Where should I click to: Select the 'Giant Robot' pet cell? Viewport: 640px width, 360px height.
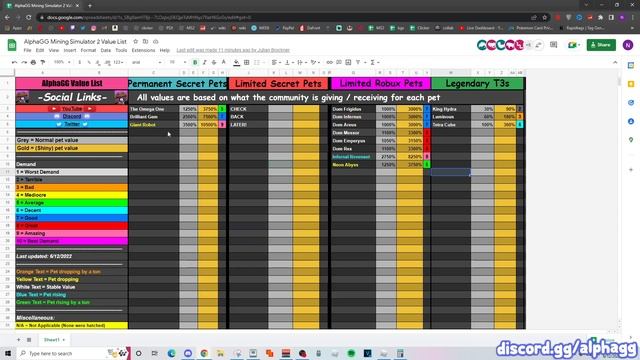tap(153, 124)
